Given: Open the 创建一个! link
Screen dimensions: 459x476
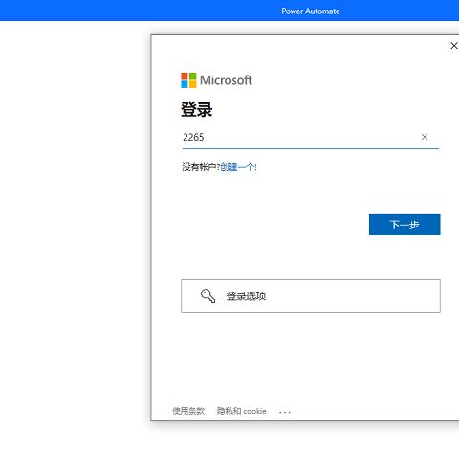Looking at the screenshot, I should pos(238,167).
